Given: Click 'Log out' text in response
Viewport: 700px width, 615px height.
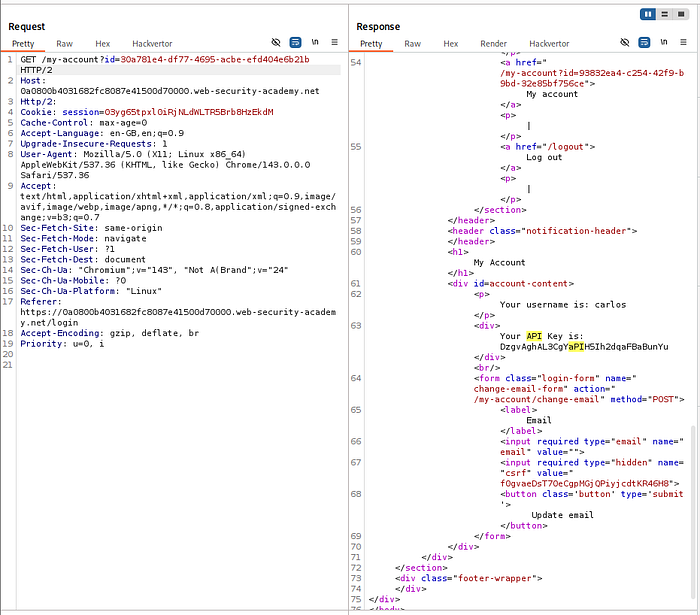Looking at the screenshot, I should 544,157.
